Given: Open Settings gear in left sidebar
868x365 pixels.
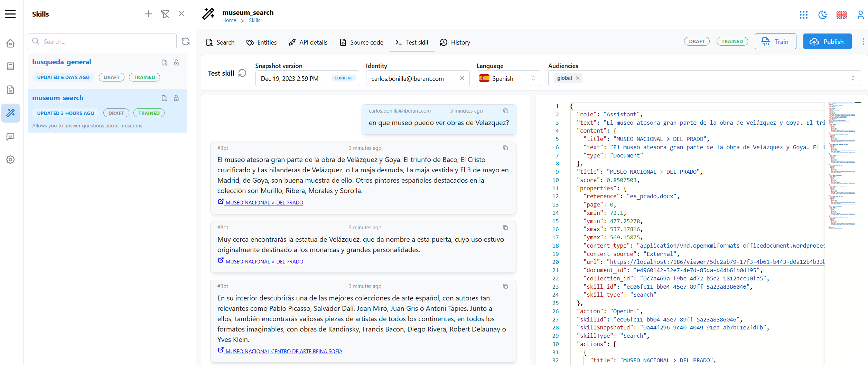Looking at the screenshot, I should pyautogui.click(x=10, y=160).
